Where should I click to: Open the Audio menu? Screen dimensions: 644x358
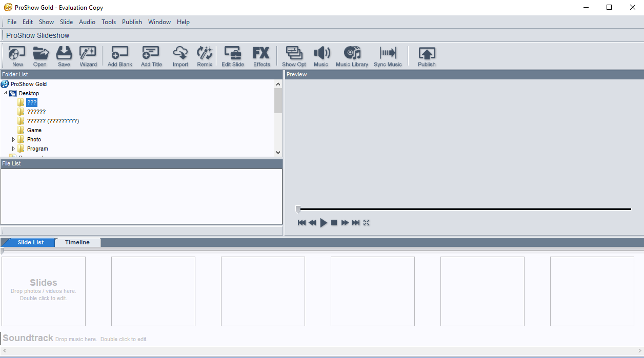(x=87, y=22)
